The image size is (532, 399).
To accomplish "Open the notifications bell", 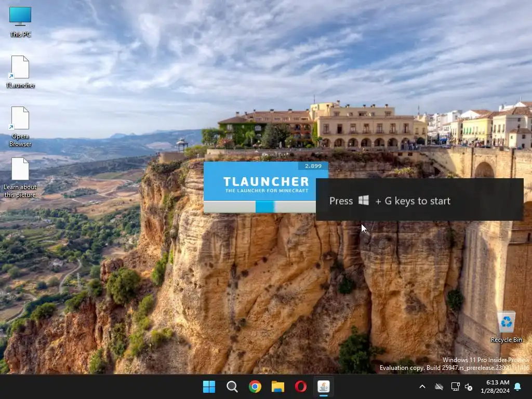I will tap(518, 387).
